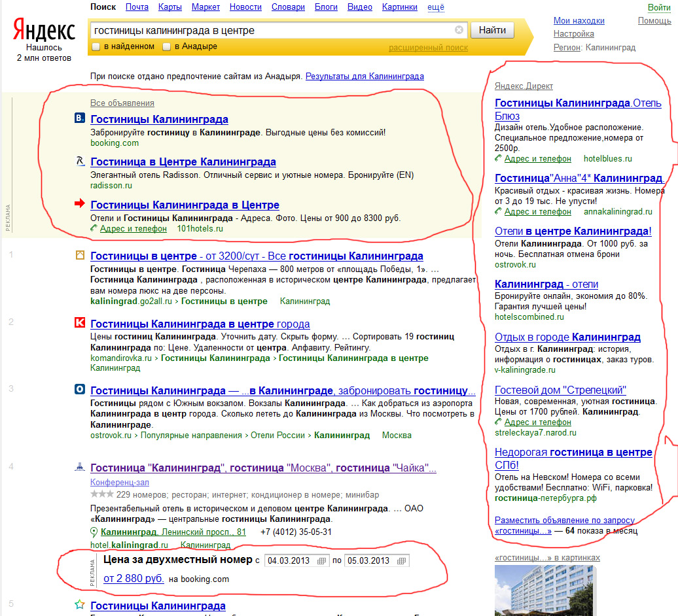Open the Яндекс.Директ link
Image resolution: width=678 pixels, height=616 pixels.
pos(524,86)
